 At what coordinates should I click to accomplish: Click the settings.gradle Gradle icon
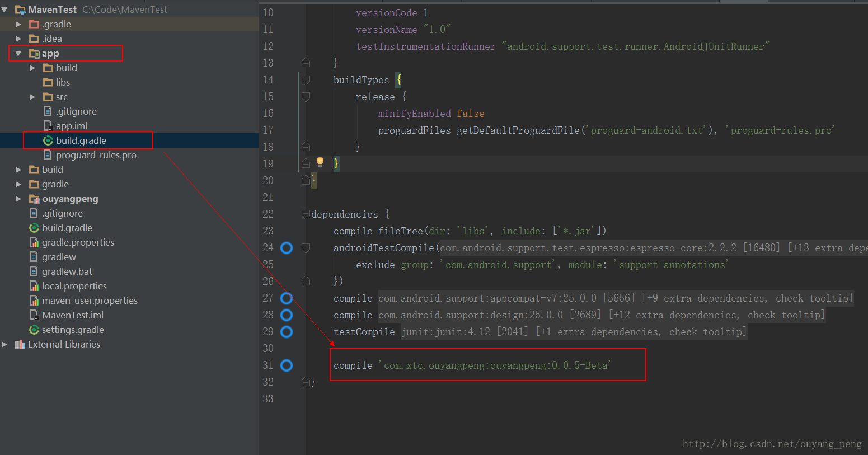(34, 330)
